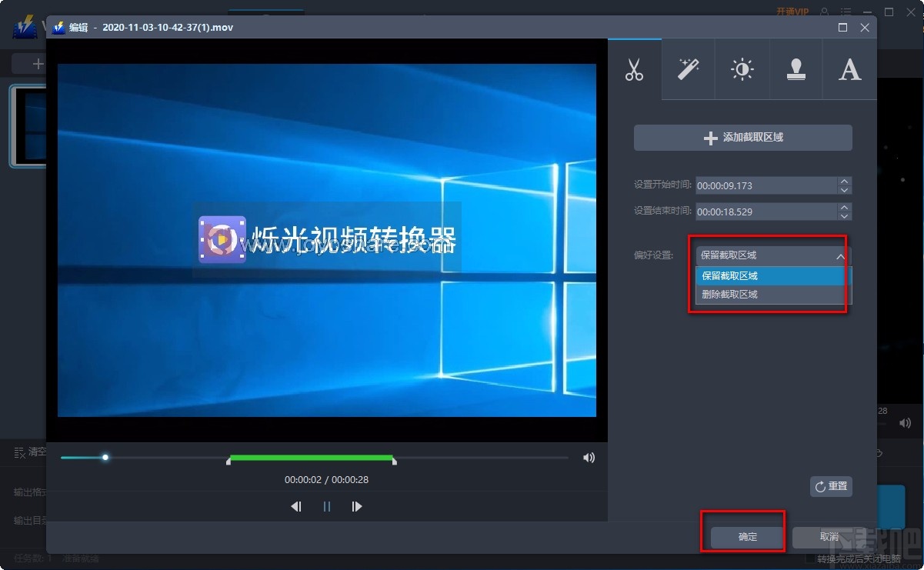Select the brightness adjustment tab
Image resolution: width=924 pixels, height=570 pixels.
(742, 69)
